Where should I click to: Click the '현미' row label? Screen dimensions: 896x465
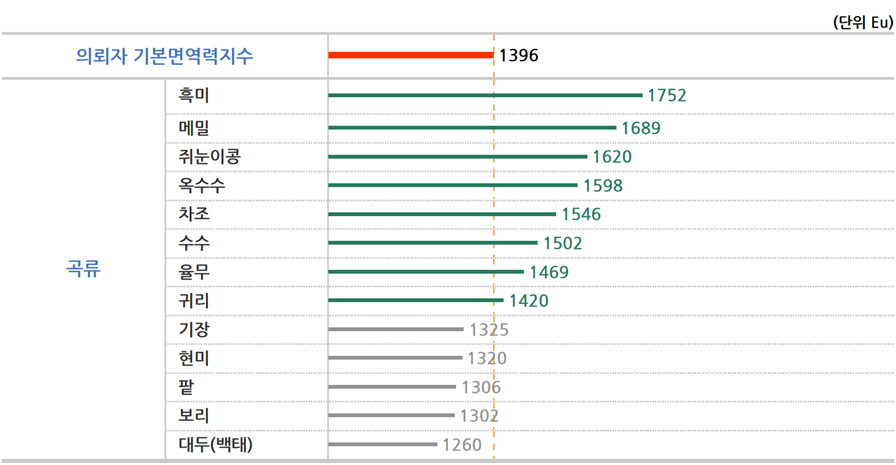[x=194, y=358]
